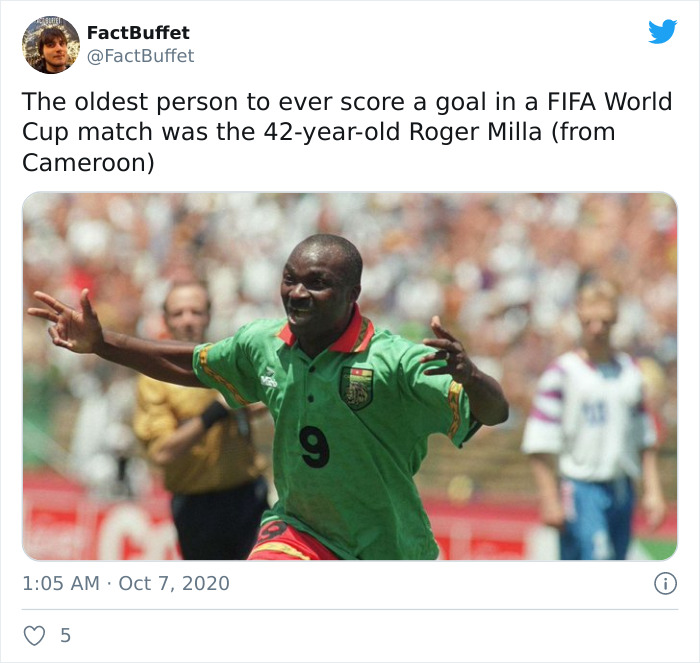The width and height of the screenshot is (700, 663).
Task: Click the Oct 7, 2020 date
Action: 174,584
